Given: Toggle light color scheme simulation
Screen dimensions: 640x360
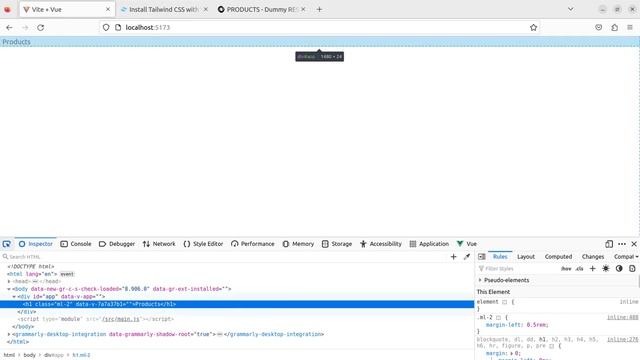Looking at the screenshot, I should (x=606, y=269).
